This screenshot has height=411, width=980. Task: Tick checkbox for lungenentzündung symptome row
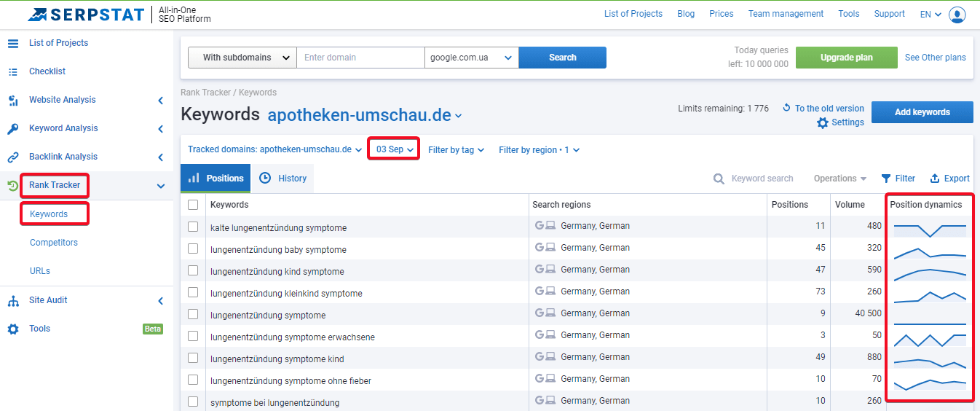193,314
